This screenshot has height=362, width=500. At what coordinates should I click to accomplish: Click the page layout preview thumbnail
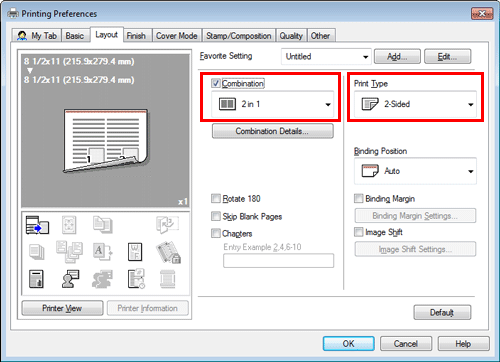(106, 140)
